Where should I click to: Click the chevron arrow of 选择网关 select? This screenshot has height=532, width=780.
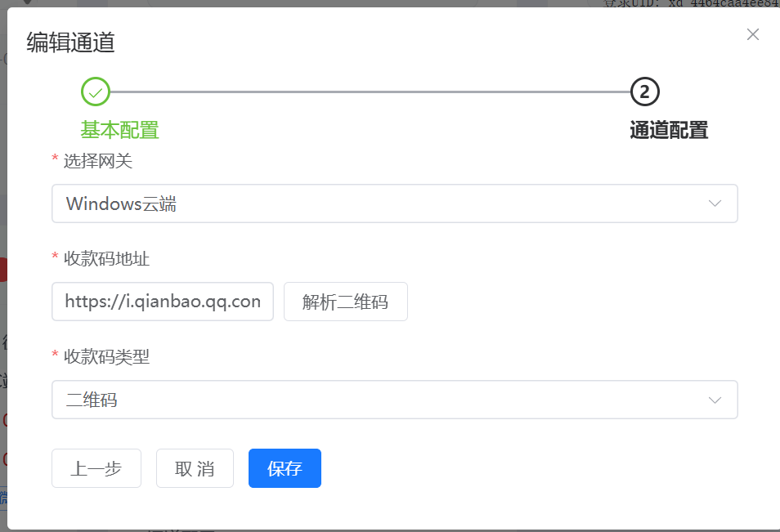[715, 203]
